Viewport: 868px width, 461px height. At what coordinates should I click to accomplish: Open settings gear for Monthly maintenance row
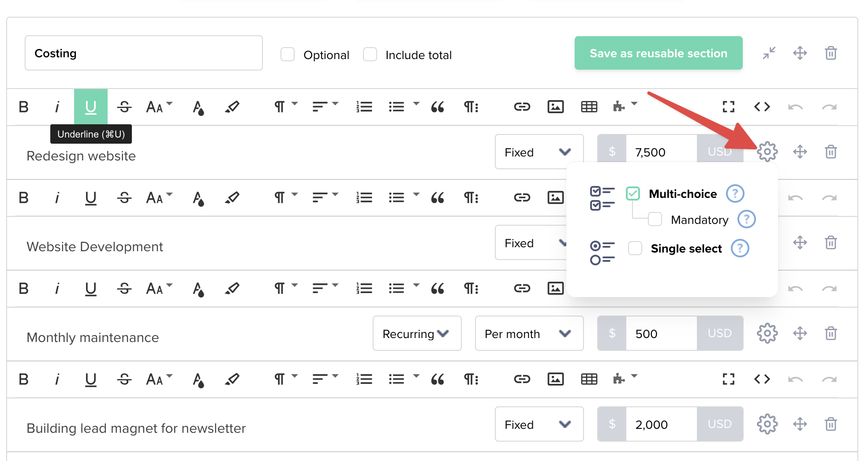pos(767,334)
